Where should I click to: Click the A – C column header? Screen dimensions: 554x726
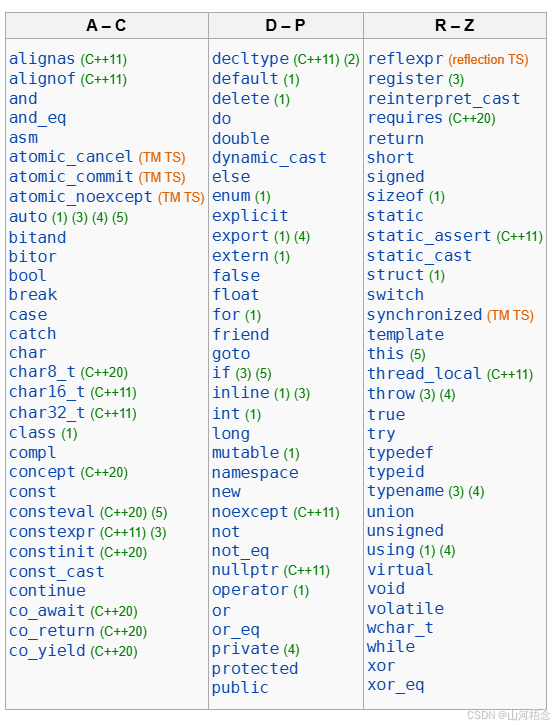[106, 25]
